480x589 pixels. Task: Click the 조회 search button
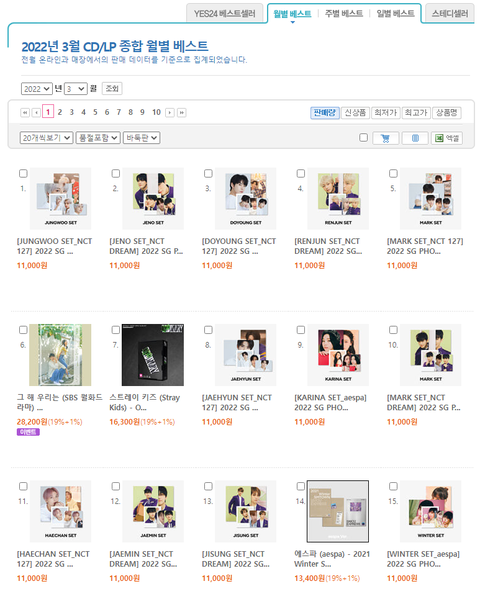tap(112, 89)
